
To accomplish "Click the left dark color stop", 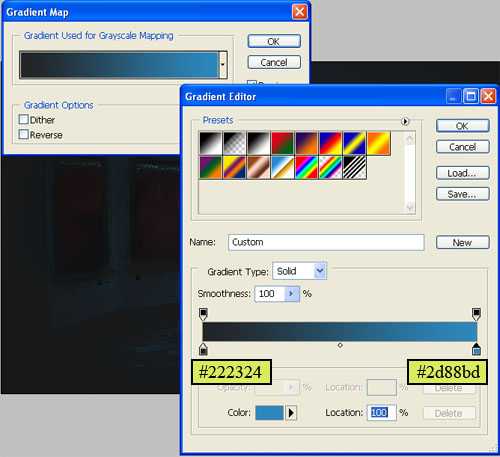I will click(x=203, y=349).
